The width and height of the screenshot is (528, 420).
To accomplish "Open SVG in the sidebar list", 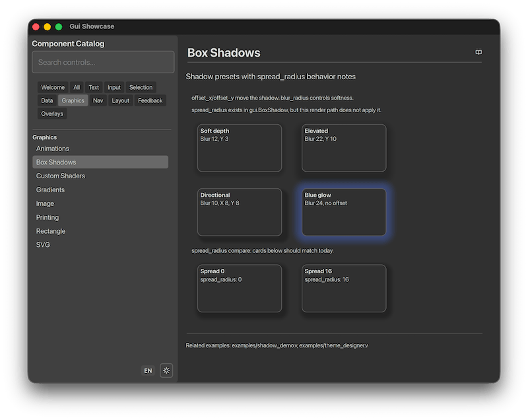I will point(100,245).
